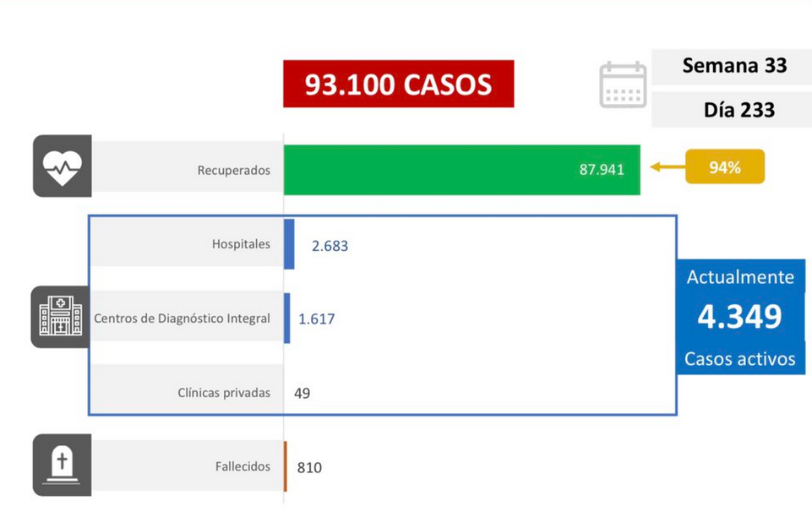Click the Centros de Diagnóstico Integral label

182,318
